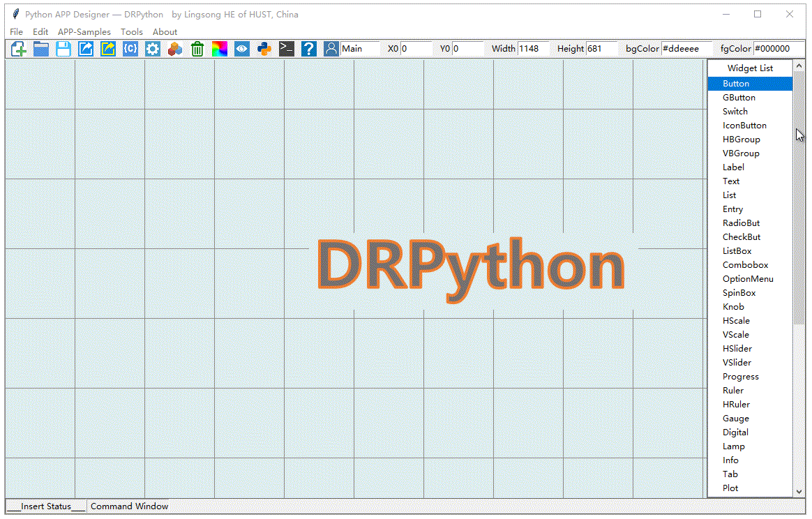Select SpinBox in the Widget List
Viewport: 812px width, 519px height.
(750, 293)
